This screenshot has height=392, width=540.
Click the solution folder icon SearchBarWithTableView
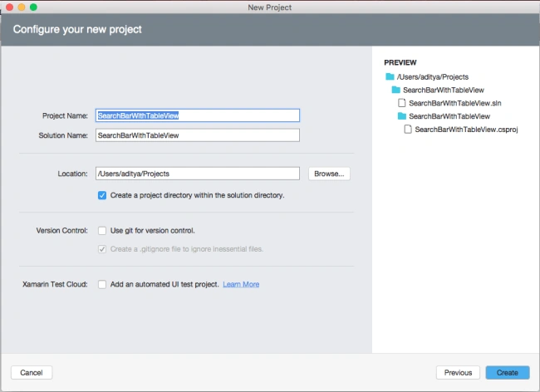[x=395, y=90]
